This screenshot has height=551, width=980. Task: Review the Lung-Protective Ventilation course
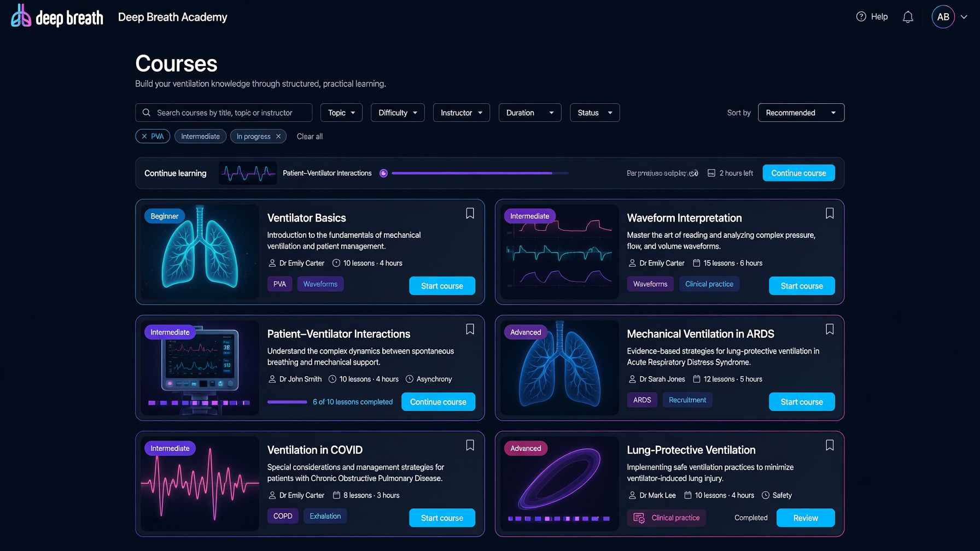[x=806, y=518]
